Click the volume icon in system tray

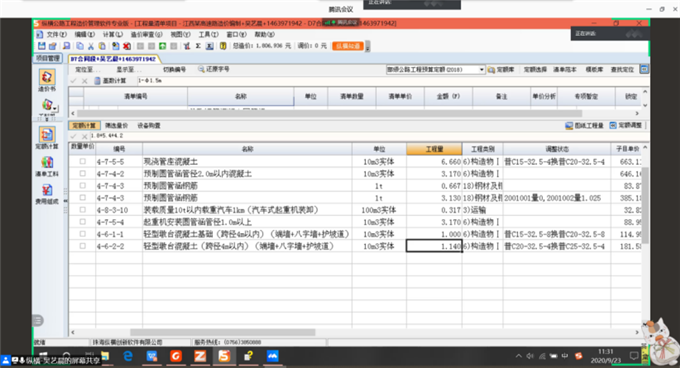pyautogui.click(x=530, y=356)
